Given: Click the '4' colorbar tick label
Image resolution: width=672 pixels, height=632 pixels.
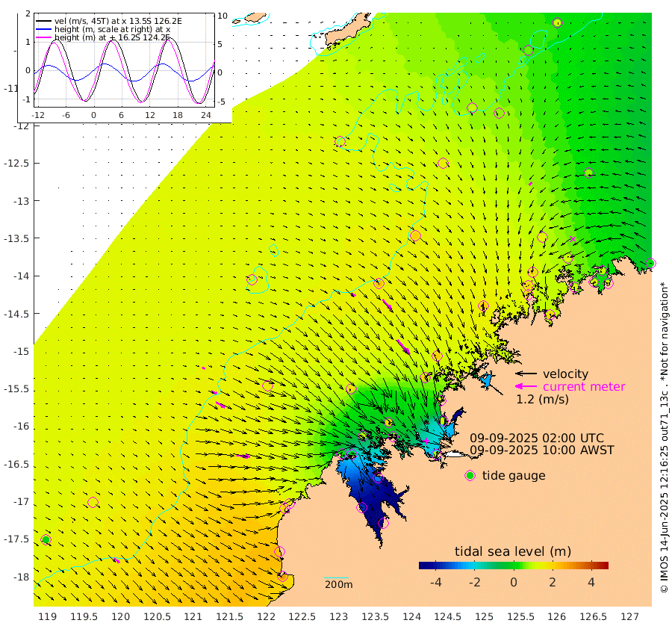Looking at the screenshot, I should click(591, 582).
